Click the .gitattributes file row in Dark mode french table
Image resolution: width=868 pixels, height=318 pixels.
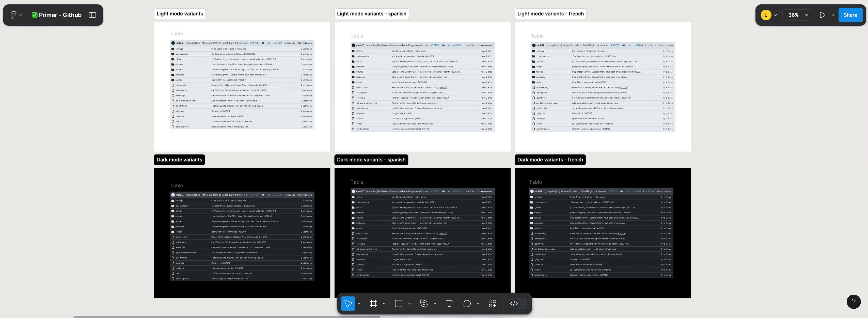601,254
